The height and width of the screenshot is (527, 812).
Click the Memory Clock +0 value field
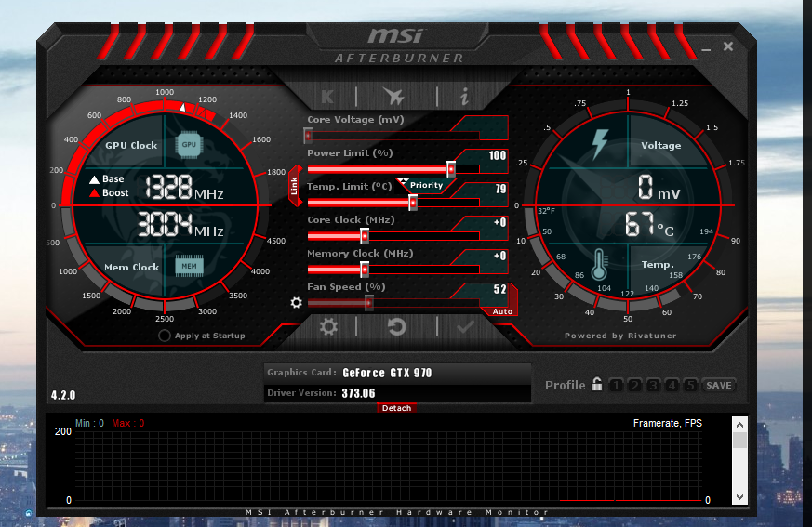499,256
